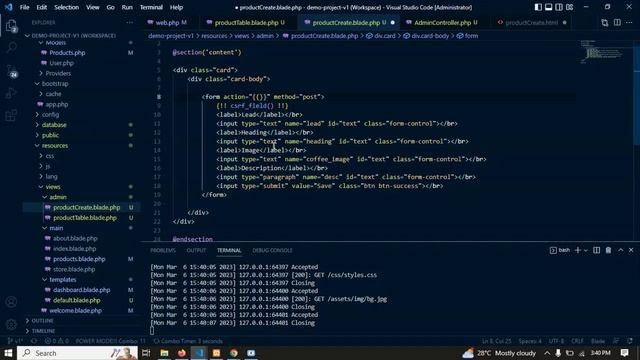Split the editor right
Image resolution: width=640 pixels, height=360 pixels.
click(617, 22)
